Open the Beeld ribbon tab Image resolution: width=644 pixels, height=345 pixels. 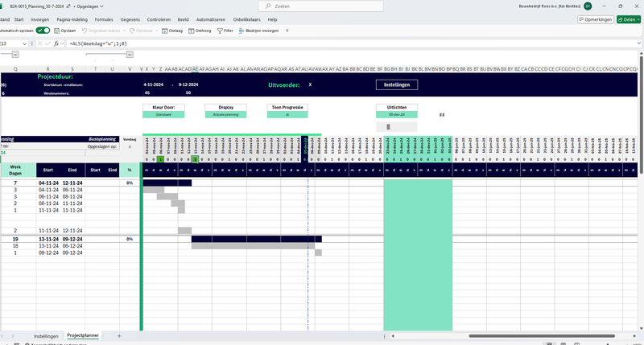184,19
